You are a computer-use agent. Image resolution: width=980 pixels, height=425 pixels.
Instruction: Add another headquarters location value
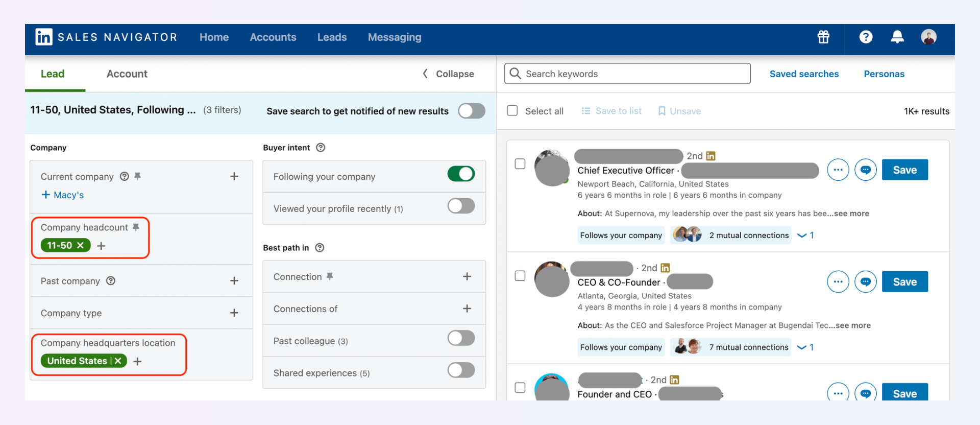click(137, 362)
